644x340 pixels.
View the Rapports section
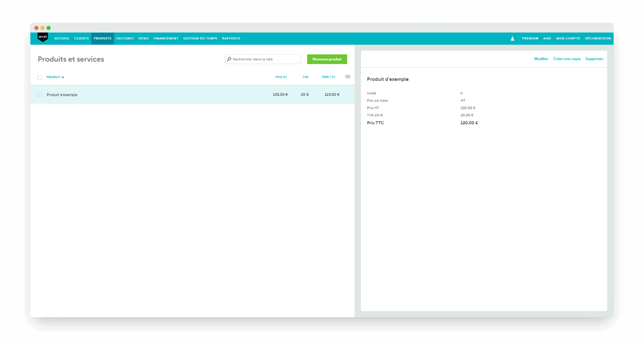pyautogui.click(x=231, y=38)
